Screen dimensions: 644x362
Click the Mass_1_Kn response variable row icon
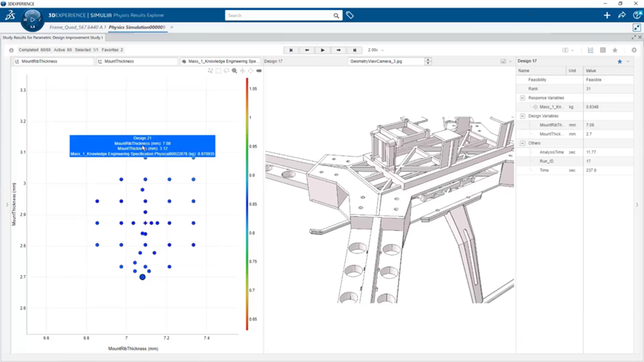coord(536,107)
